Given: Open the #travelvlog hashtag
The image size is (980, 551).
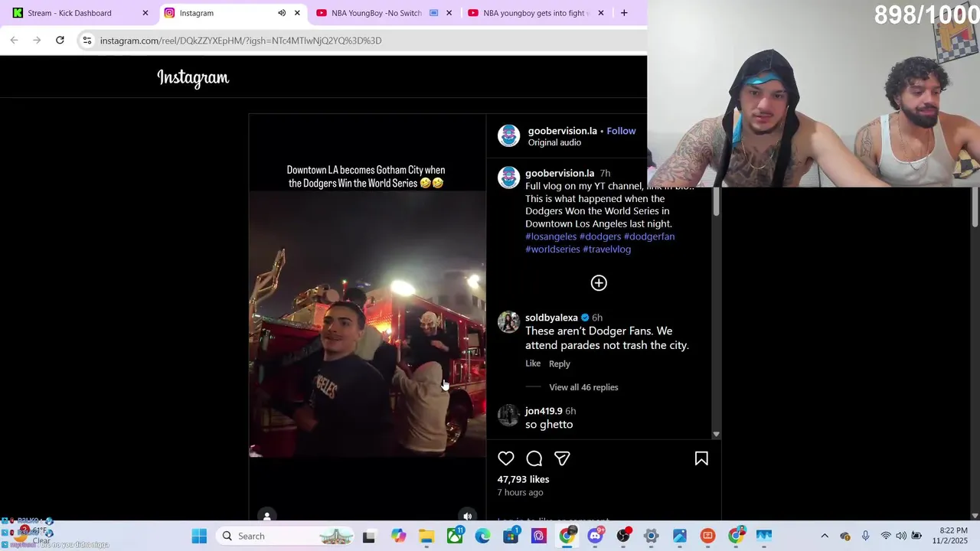Looking at the screenshot, I should (x=606, y=249).
